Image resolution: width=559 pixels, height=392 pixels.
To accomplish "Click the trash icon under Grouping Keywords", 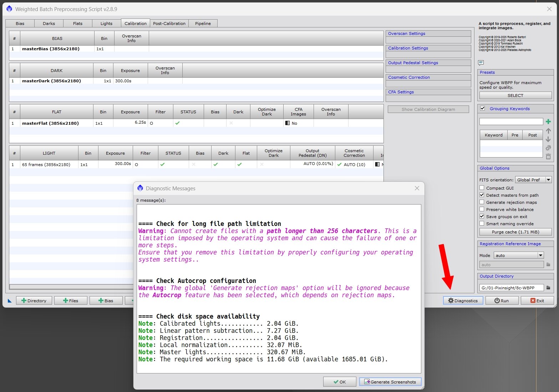I will point(548,156).
